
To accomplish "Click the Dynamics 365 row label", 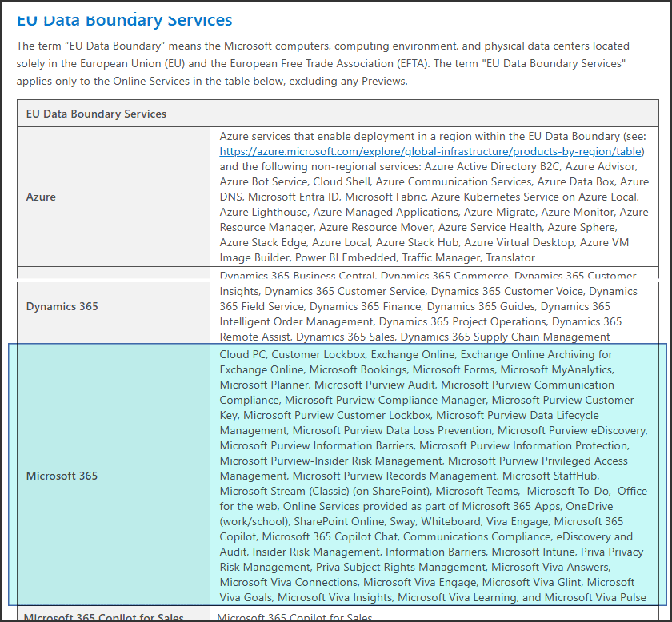I will pyautogui.click(x=63, y=306).
